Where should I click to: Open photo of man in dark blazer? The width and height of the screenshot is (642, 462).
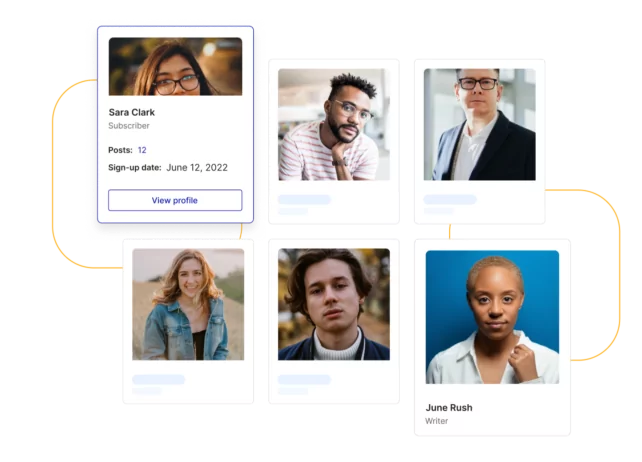(x=479, y=125)
